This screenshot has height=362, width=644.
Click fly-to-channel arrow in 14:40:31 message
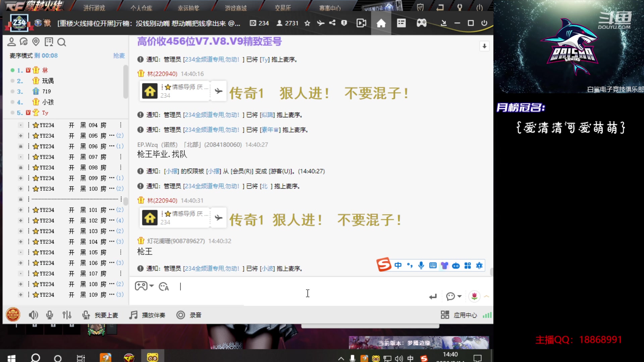pyautogui.click(x=219, y=218)
